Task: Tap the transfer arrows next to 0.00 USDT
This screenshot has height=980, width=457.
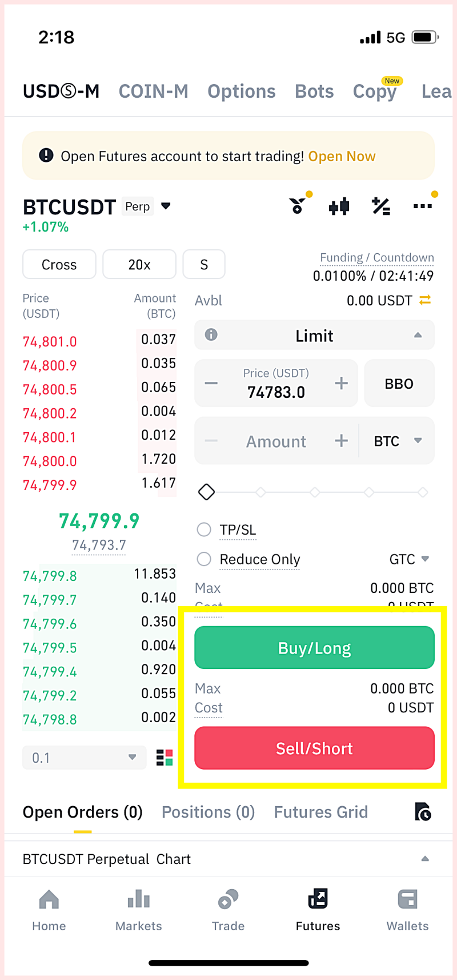Action: pyautogui.click(x=425, y=300)
